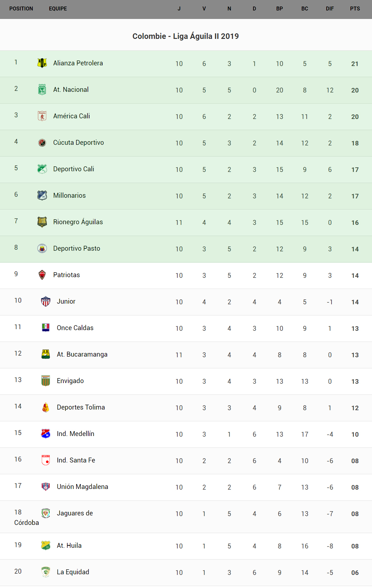The width and height of the screenshot is (372, 588).
Task: Click the Colombie - Liga Águila II 2019 title
Action: point(186,36)
